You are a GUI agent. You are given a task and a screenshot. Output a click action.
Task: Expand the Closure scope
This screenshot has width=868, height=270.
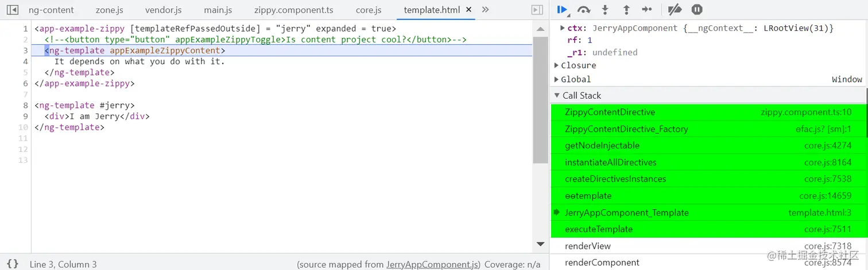click(x=556, y=65)
